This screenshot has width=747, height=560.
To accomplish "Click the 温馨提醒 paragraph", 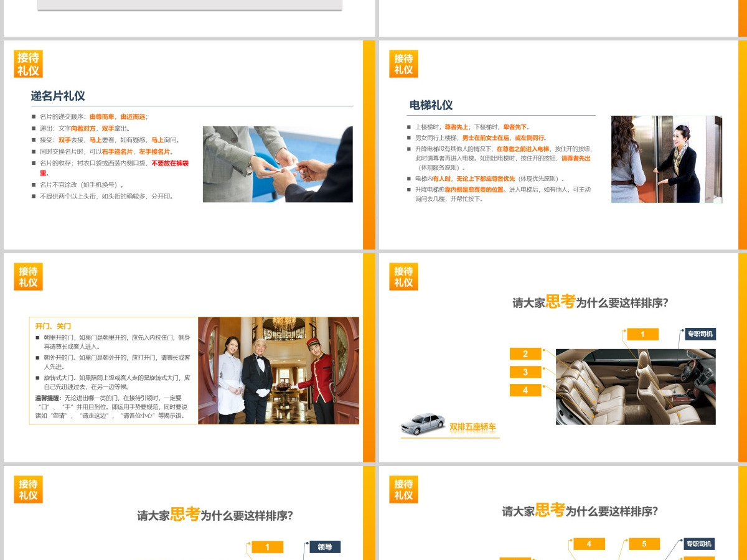I will pyautogui.click(x=111, y=406).
